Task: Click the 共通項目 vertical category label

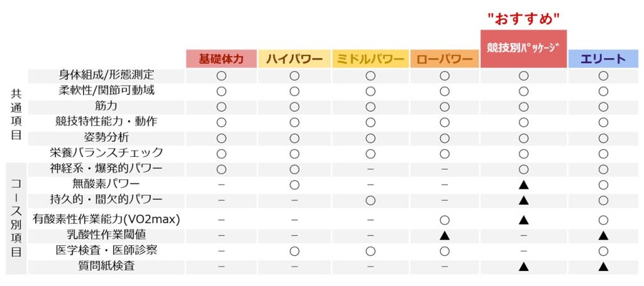Action: [16, 115]
